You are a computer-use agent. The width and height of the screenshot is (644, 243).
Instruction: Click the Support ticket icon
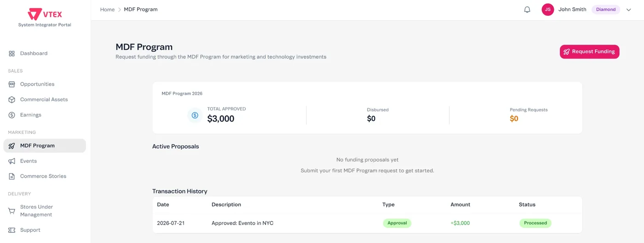click(x=12, y=230)
